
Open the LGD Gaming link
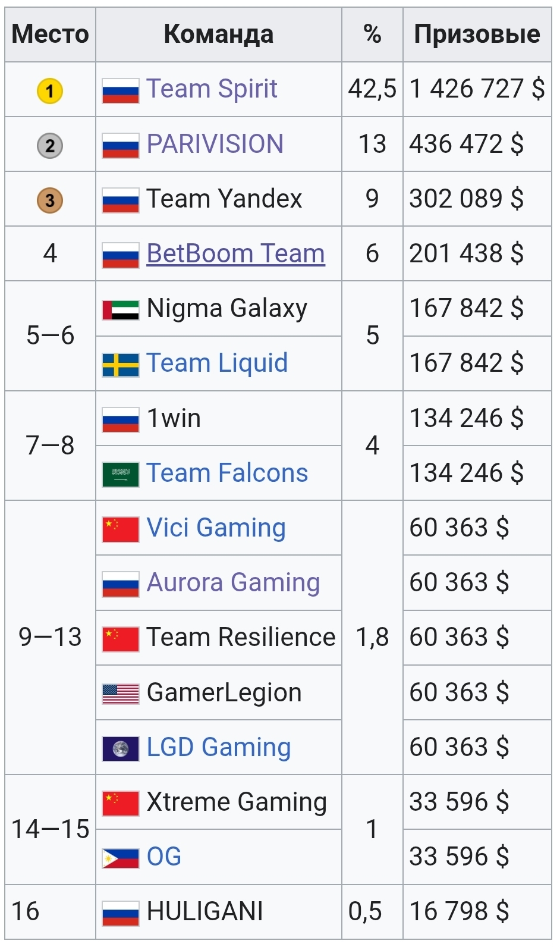coord(219,747)
